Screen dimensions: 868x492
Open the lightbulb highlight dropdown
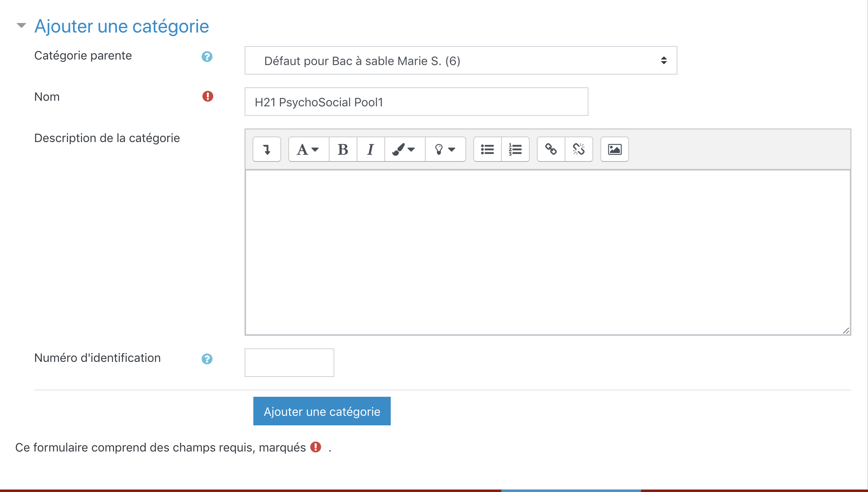click(445, 149)
